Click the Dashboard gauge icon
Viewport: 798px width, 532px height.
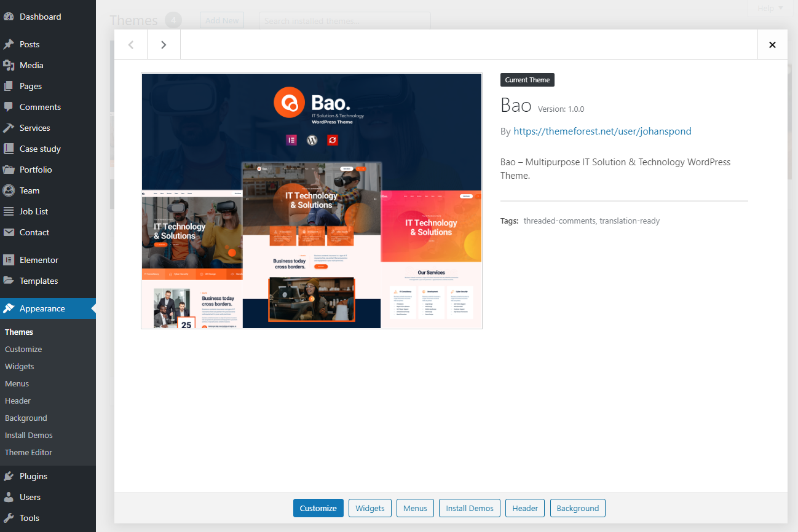(9, 17)
